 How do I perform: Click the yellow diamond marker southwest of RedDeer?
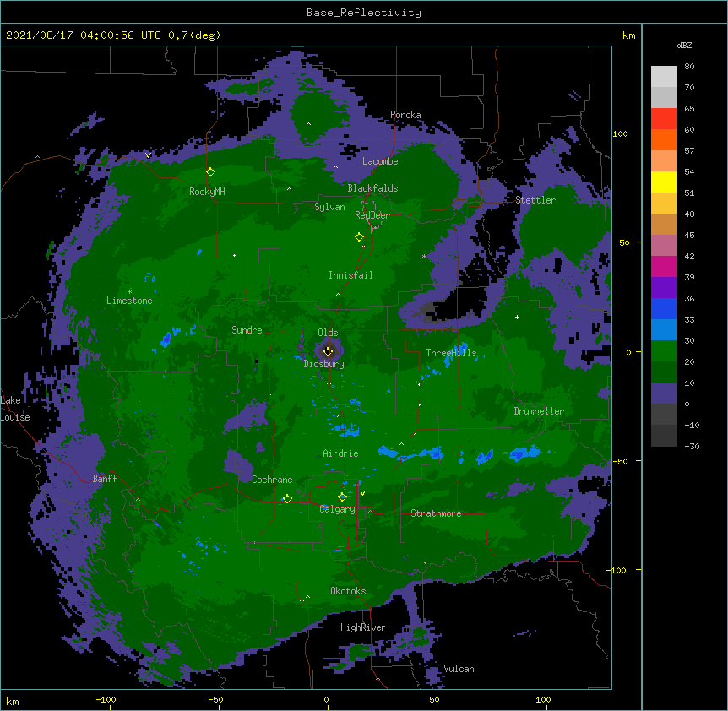(x=359, y=237)
